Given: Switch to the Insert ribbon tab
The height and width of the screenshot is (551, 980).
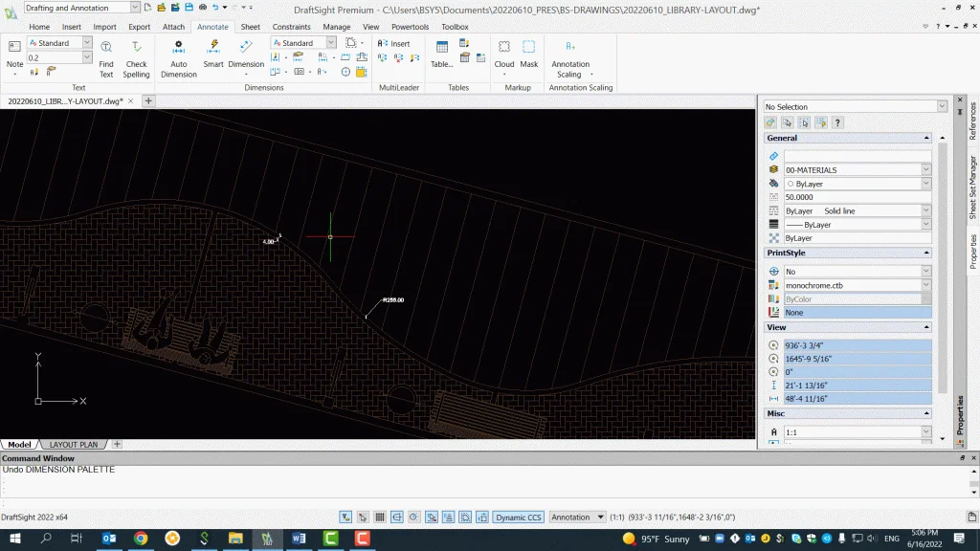Looking at the screenshot, I should pos(72,27).
